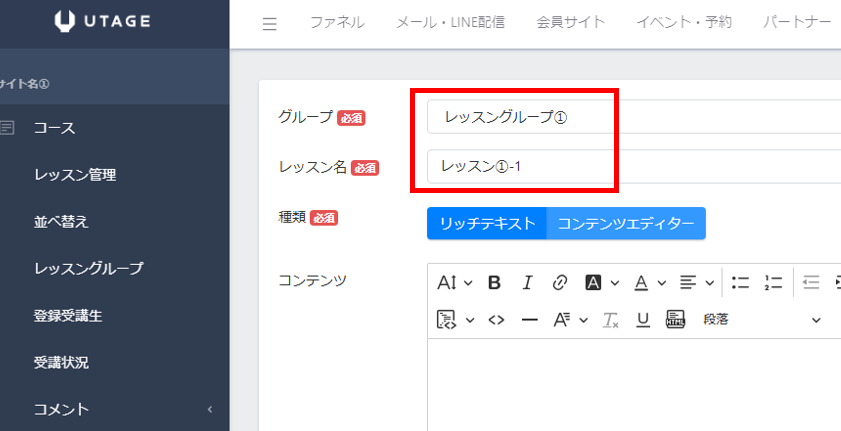Click the レッスン名 input field
The image size is (841, 431).
(x=630, y=166)
